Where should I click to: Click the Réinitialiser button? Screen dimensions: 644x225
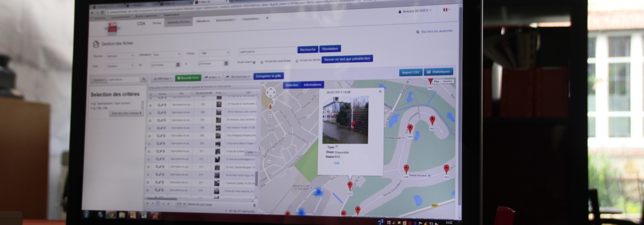330,49
